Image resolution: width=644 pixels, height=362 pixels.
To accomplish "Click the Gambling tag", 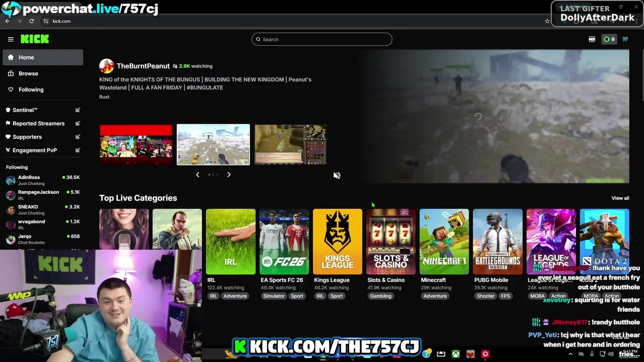I will 381,296.
